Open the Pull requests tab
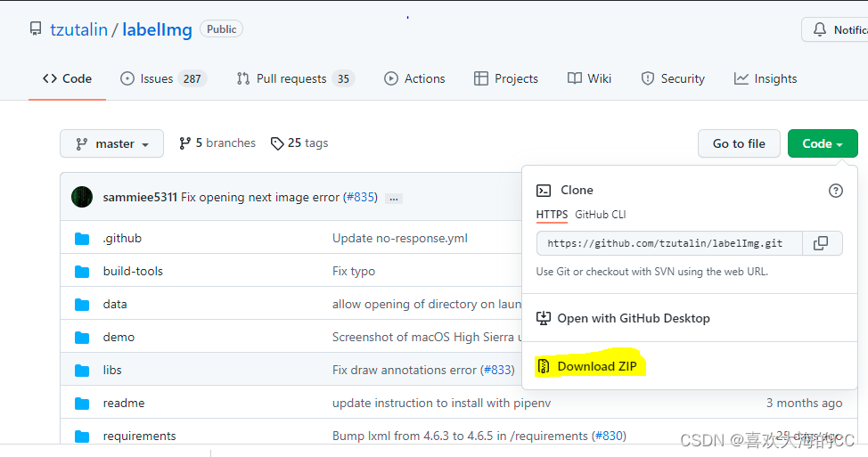 tap(296, 78)
